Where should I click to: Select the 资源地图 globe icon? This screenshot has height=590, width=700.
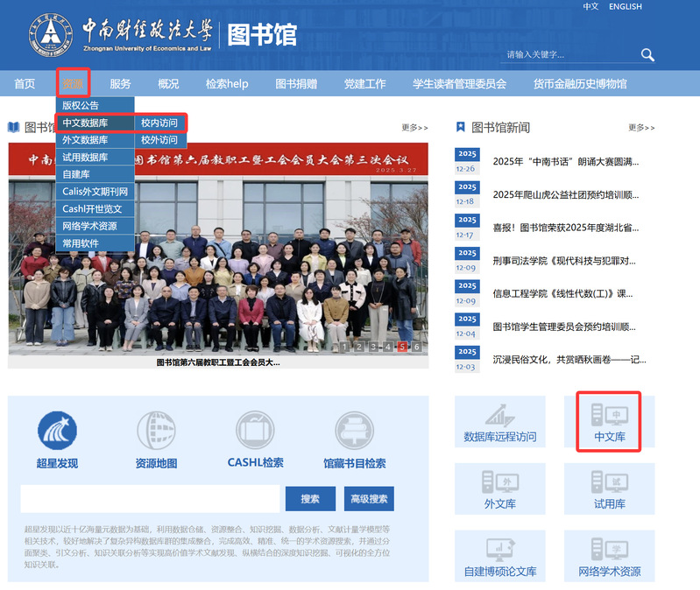pyautogui.click(x=156, y=431)
